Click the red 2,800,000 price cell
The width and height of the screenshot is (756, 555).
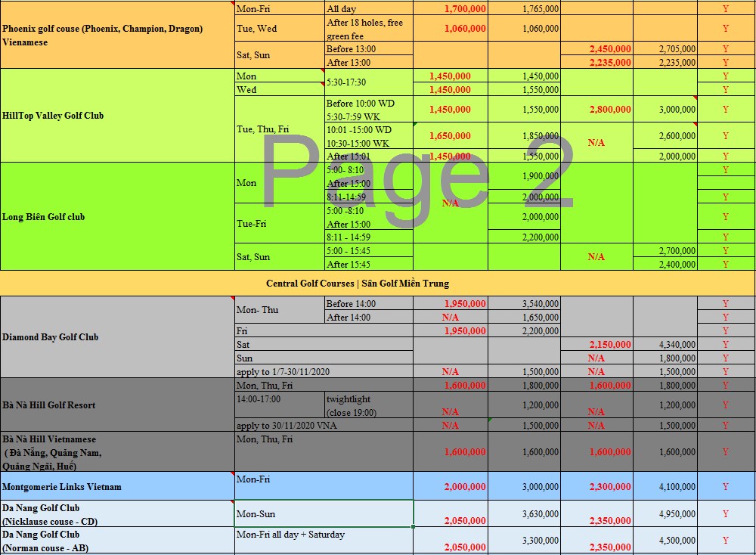[x=597, y=110]
